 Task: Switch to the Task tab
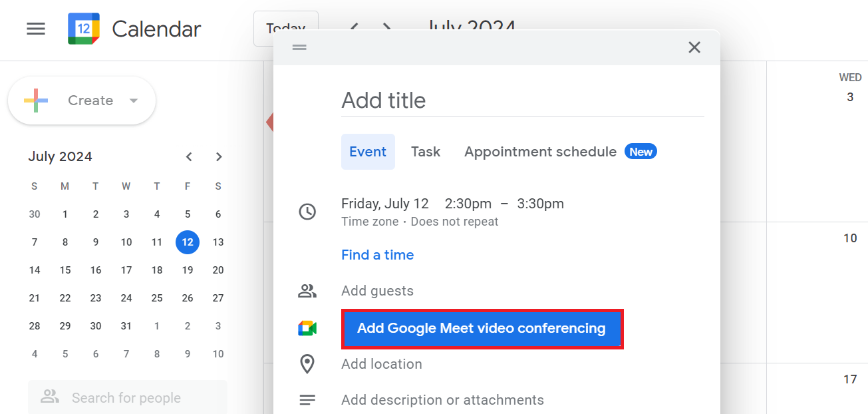(x=426, y=152)
